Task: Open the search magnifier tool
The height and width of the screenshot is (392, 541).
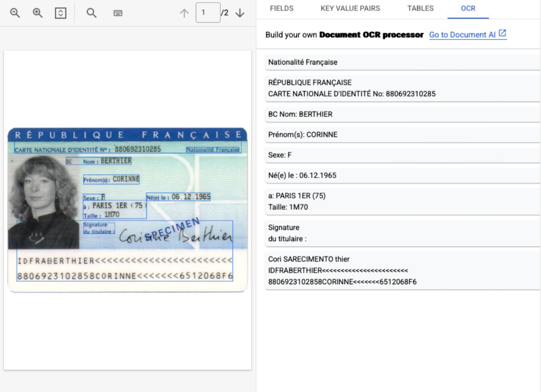Action: pyautogui.click(x=91, y=13)
